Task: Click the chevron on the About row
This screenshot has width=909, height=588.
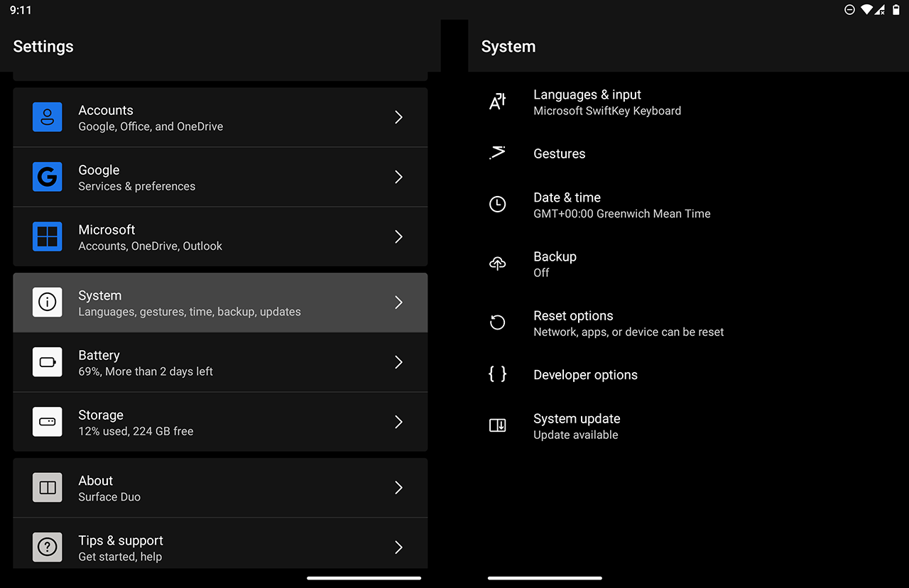Action: tap(398, 488)
